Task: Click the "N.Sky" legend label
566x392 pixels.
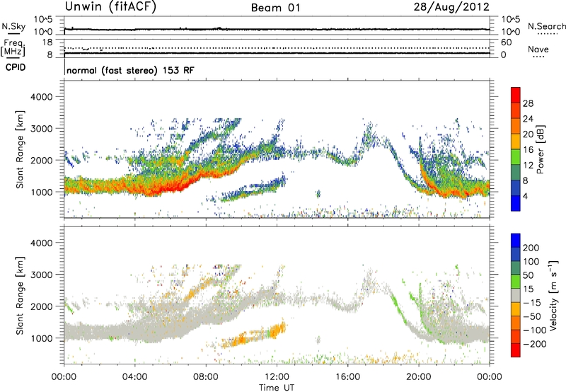Action: (x=13, y=27)
